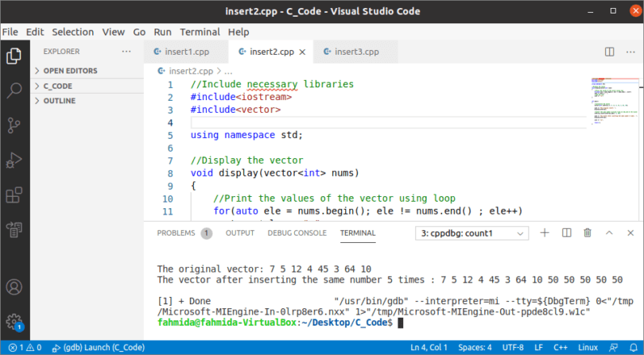Open the Terminal menu
This screenshot has width=644, height=355.
click(200, 32)
